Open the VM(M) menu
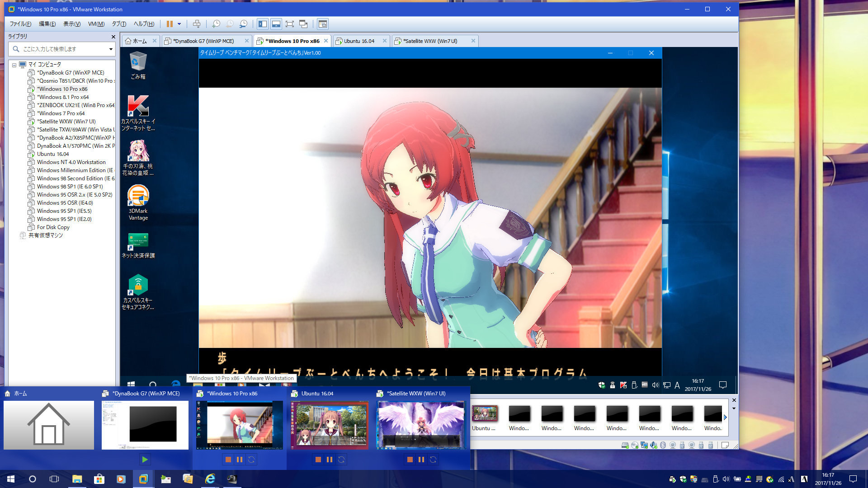This screenshot has width=868, height=488. [96, 24]
